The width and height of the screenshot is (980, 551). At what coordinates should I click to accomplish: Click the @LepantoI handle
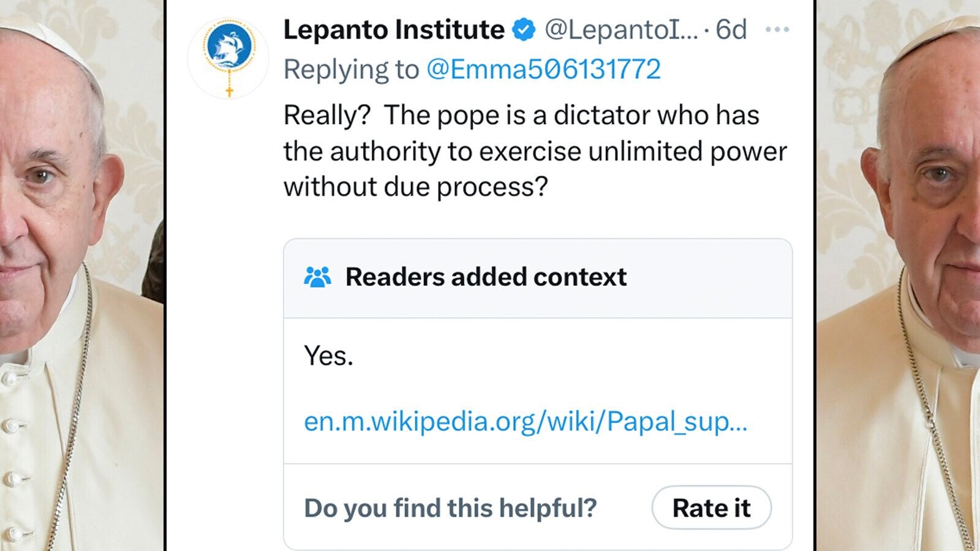[x=620, y=30]
